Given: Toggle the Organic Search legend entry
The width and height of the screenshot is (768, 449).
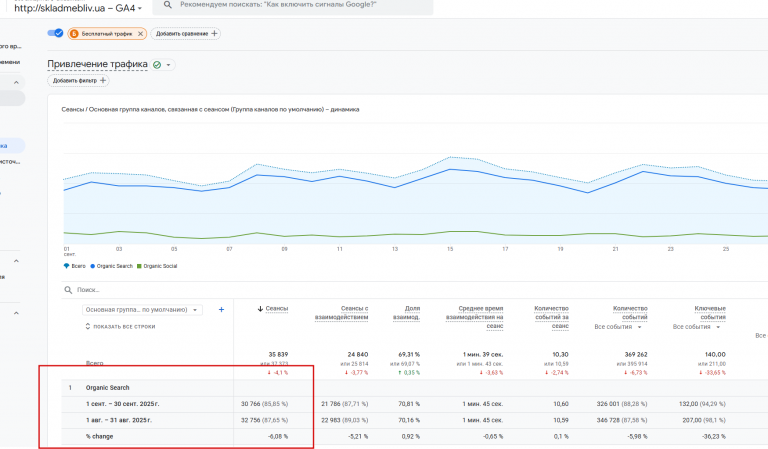Looking at the screenshot, I should [x=112, y=266].
